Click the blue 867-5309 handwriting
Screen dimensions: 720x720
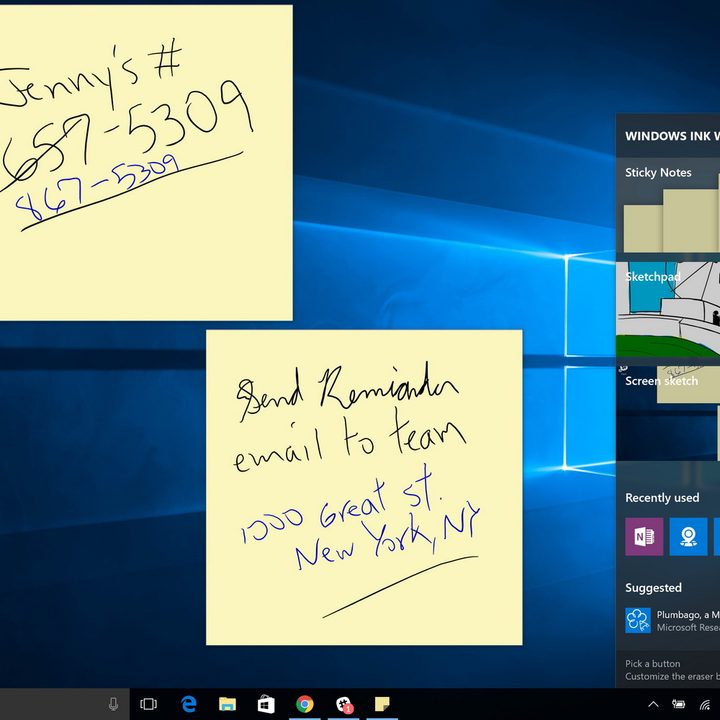97,187
